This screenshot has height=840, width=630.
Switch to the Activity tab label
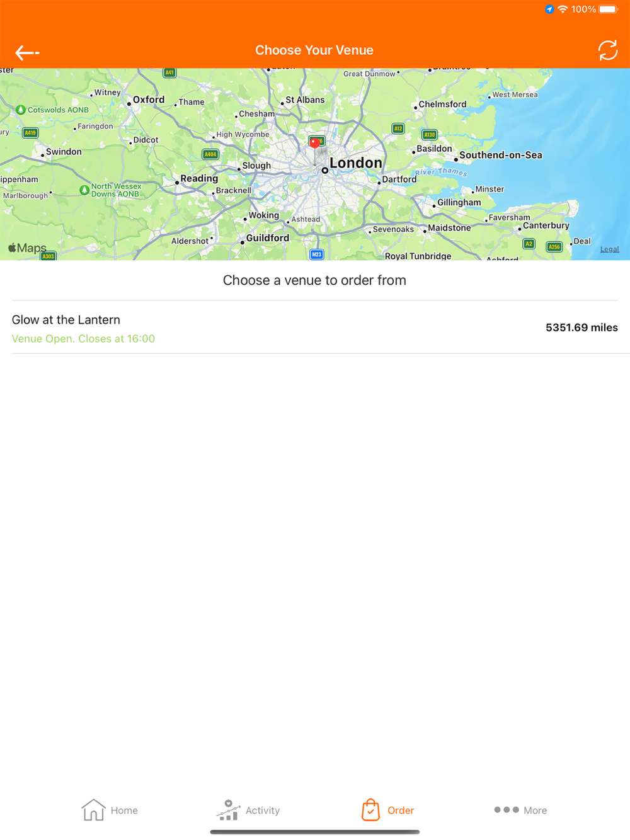click(x=263, y=810)
